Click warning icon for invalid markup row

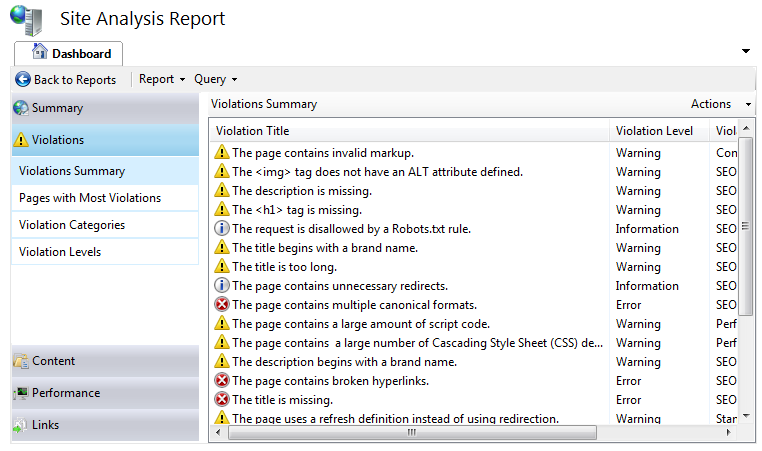pos(222,152)
